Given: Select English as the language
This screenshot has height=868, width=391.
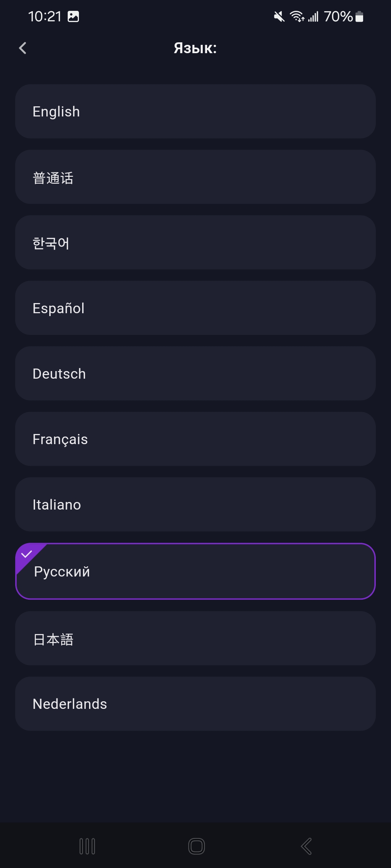Looking at the screenshot, I should pos(195,111).
